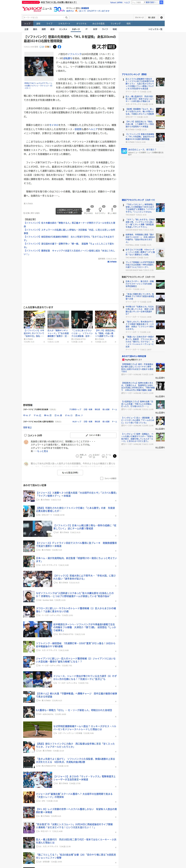Click コメントを書く button
186x868 pixels.
click(x=93, y=435)
